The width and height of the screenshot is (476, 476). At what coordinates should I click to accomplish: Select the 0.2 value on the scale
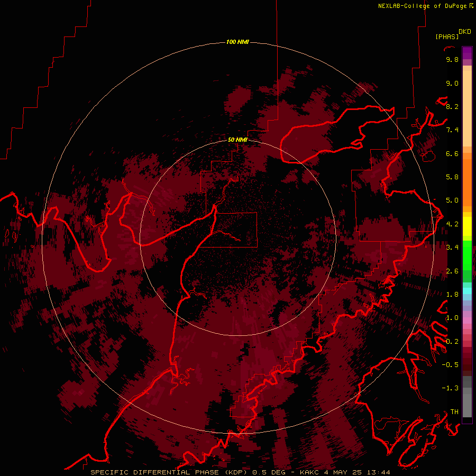pos(452,342)
